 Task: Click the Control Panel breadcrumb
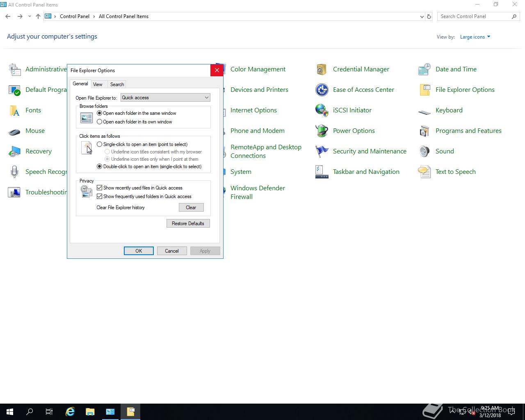75,16
